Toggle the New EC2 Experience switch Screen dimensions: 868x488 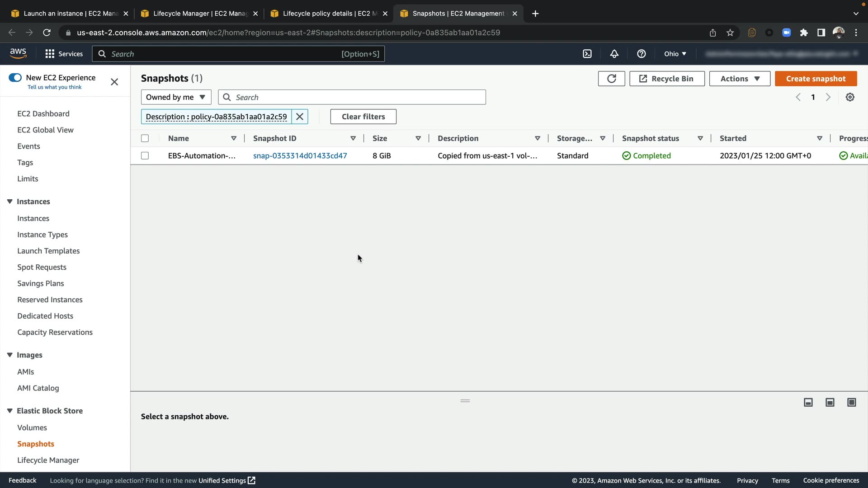(15, 78)
